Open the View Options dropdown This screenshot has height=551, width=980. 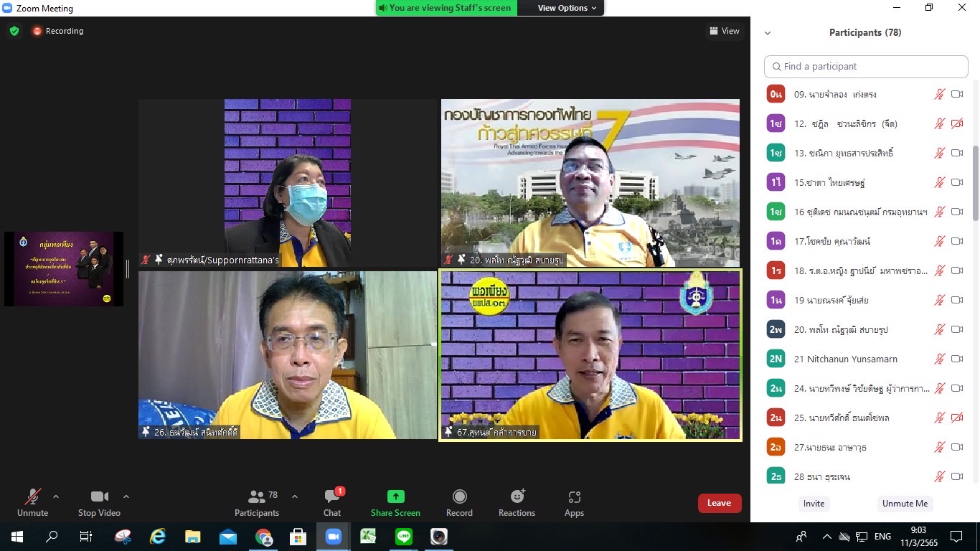[x=567, y=8]
